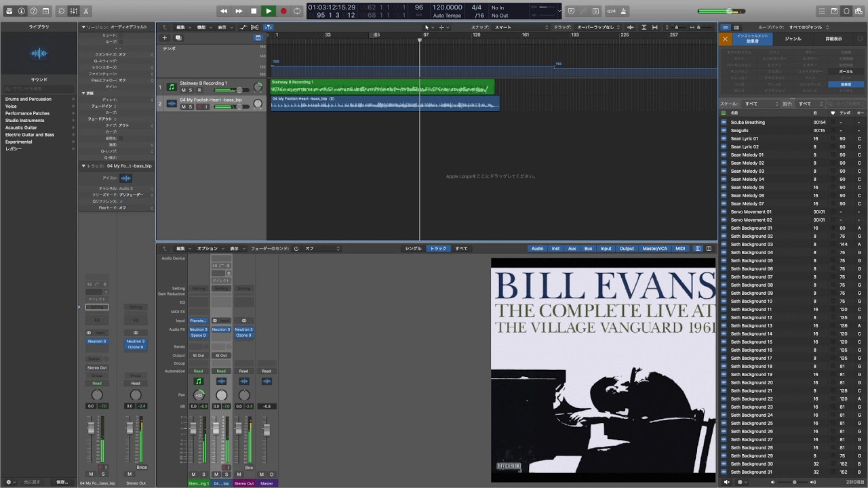Image resolution: width=868 pixels, height=488 pixels.
Task: Start playback with the Play button
Action: coord(269,11)
